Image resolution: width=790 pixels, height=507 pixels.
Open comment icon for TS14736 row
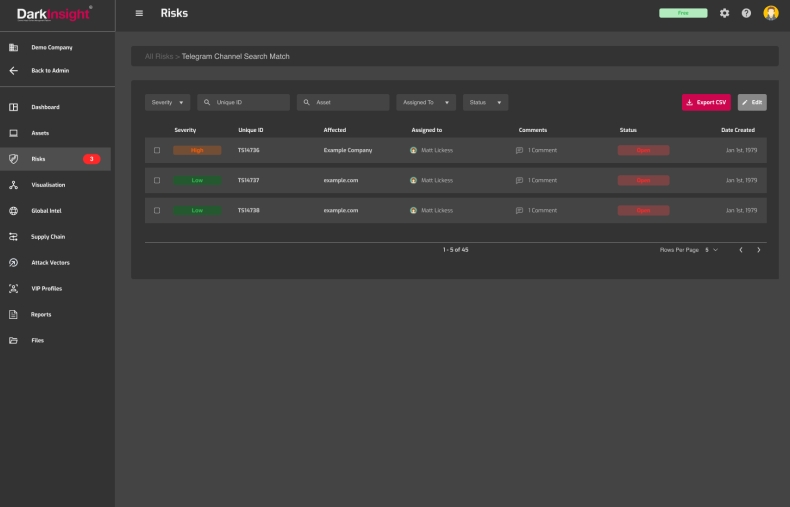tap(519, 150)
